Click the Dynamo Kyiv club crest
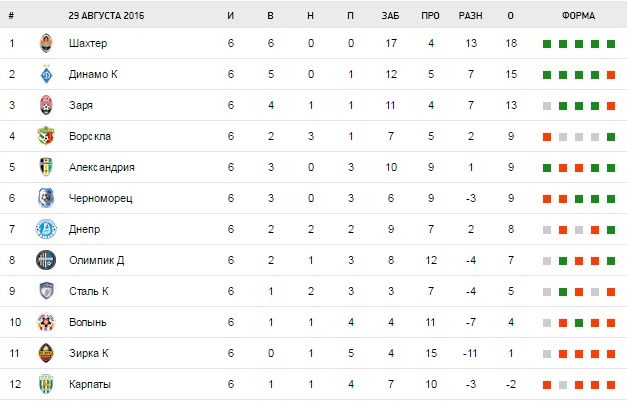627x401 pixels. pos(45,75)
